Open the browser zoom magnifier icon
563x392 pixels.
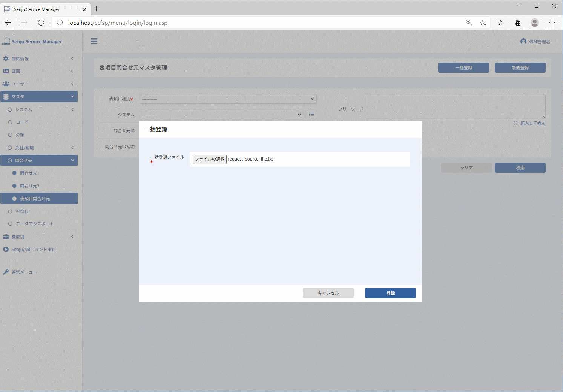point(469,23)
